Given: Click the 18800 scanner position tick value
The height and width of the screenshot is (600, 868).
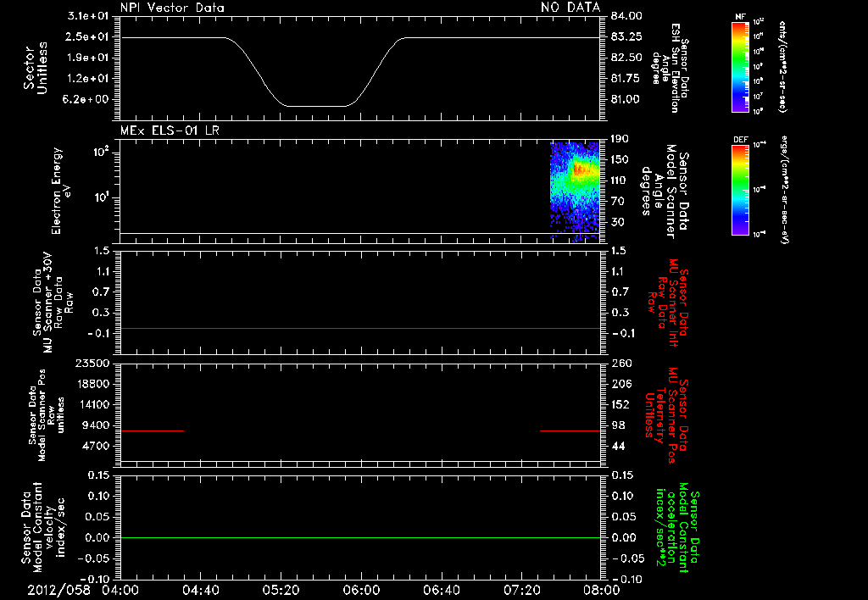Looking at the screenshot, I should pyautogui.click(x=92, y=384).
